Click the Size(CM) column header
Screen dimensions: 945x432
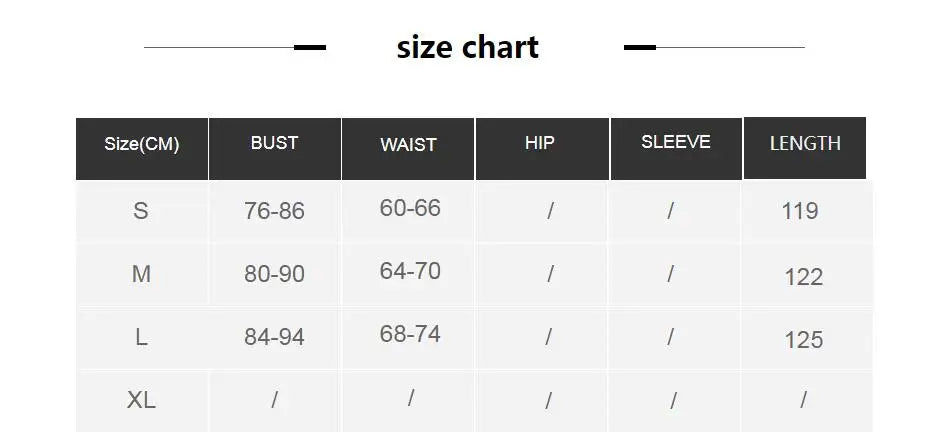tap(142, 149)
